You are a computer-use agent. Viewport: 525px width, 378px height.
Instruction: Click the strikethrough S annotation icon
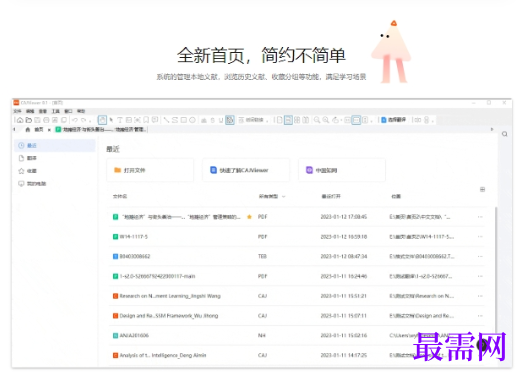(x=212, y=120)
